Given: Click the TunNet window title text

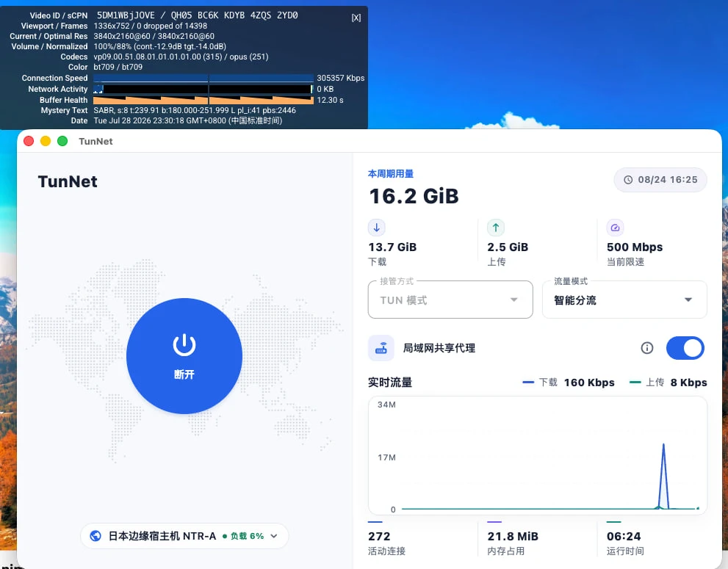Looking at the screenshot, I should 95,141.
